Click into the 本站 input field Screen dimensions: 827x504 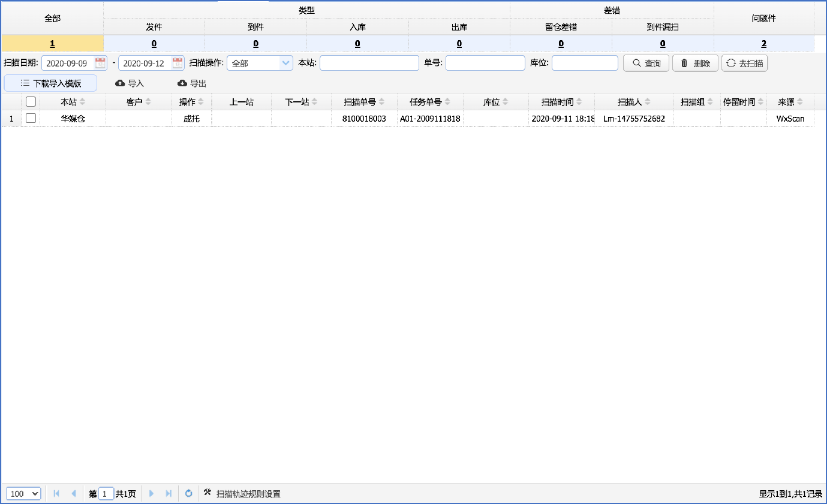(369, 63)
